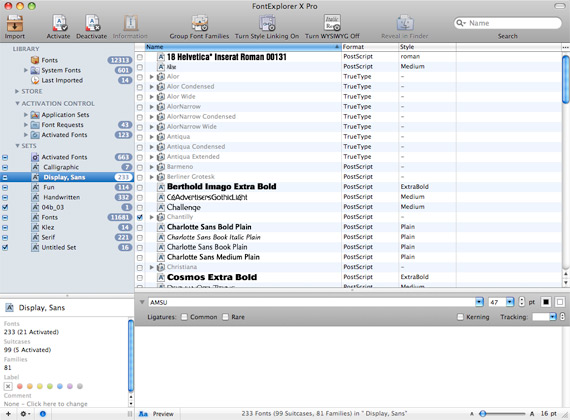Expand the STORE section
The height and width of the screenshot is (420, 570).
pos(17,91)
